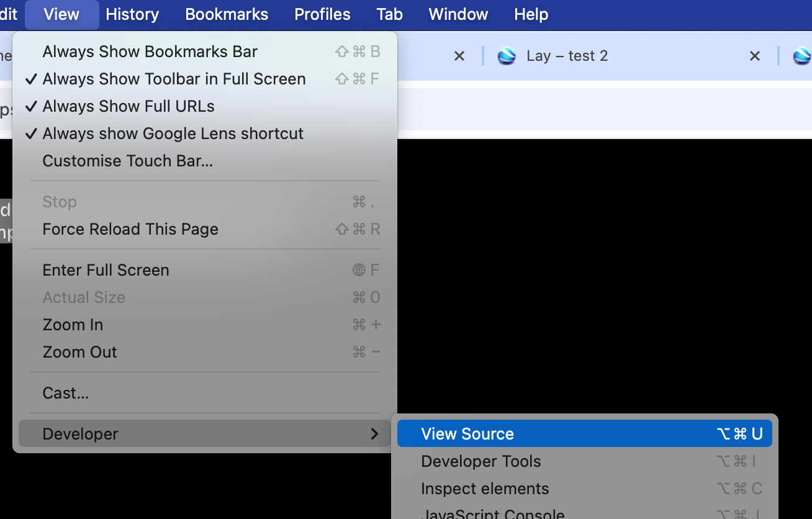This screenshot has width=812, height=519.
Task: Open Customise Touch Bar
Action: [129, 161]
